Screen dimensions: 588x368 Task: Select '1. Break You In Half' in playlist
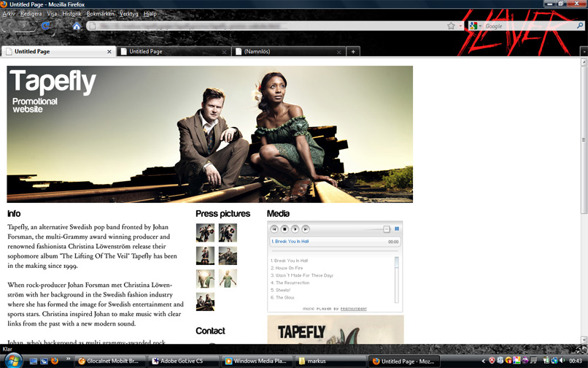(289, 261)
